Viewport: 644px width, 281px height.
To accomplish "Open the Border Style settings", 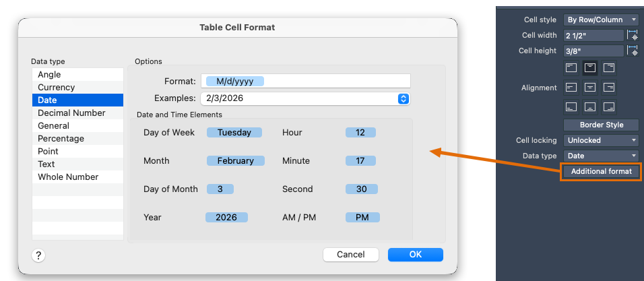I will (601, 125).
